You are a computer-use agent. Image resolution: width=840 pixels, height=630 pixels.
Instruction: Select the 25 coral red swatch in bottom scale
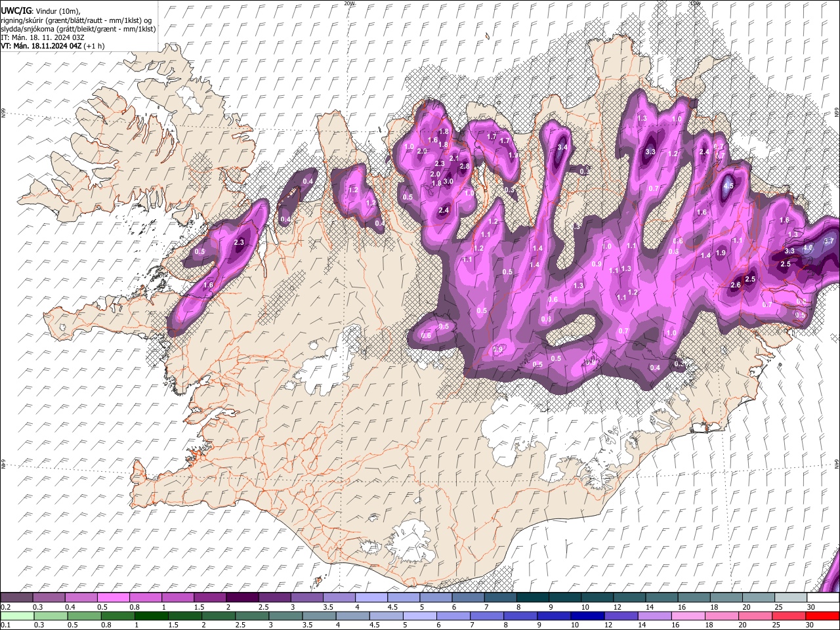click(x=789, y=616)
